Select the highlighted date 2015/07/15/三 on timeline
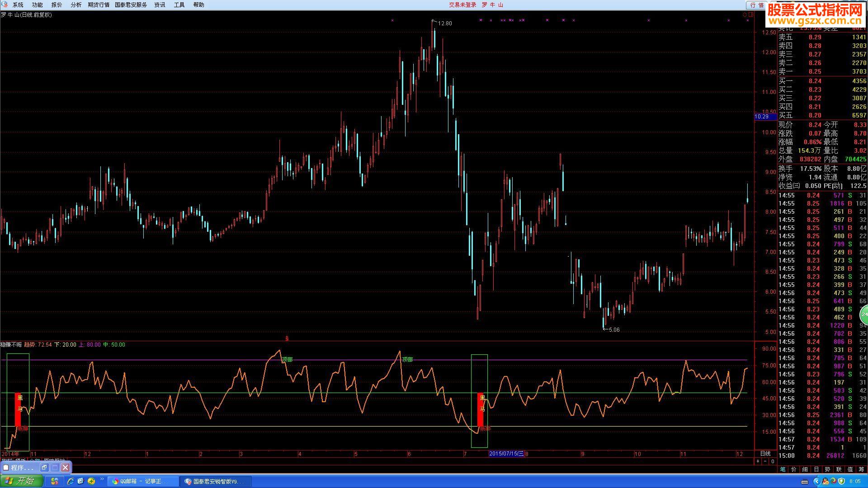This screenshot has height=488, width=868. coord(506,454)
